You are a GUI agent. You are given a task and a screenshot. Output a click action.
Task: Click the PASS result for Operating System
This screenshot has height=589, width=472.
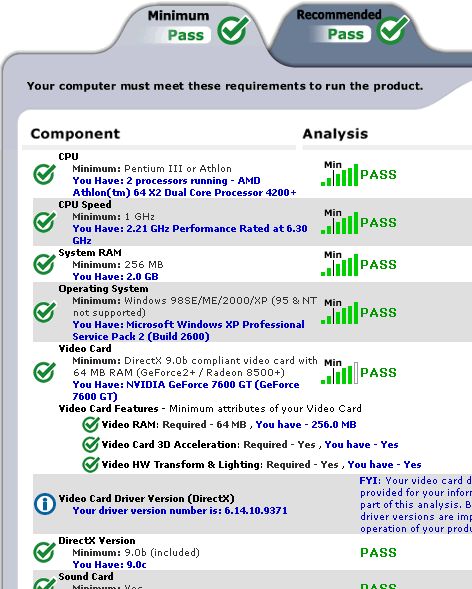tap(378, 313)
